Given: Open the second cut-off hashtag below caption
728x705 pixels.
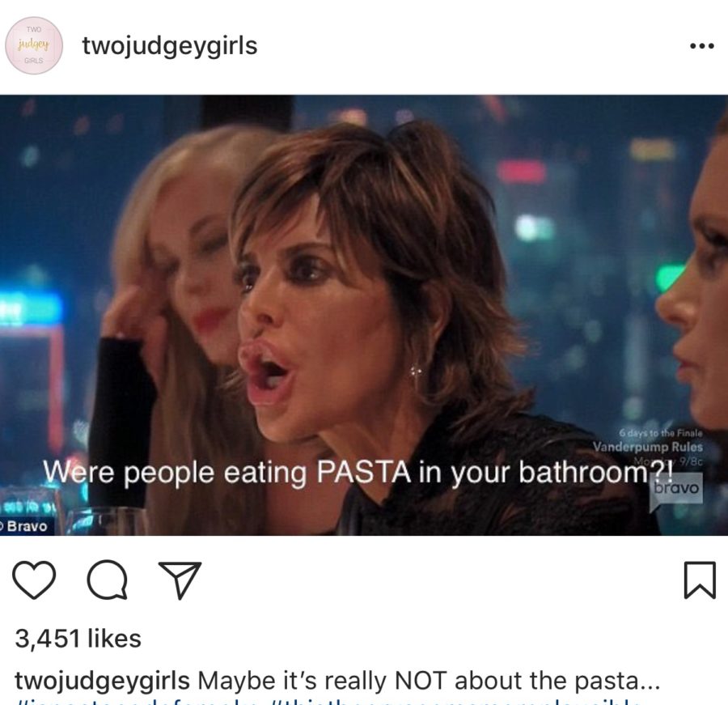Looking at the screenshot, I should click(x=455, y=701).
